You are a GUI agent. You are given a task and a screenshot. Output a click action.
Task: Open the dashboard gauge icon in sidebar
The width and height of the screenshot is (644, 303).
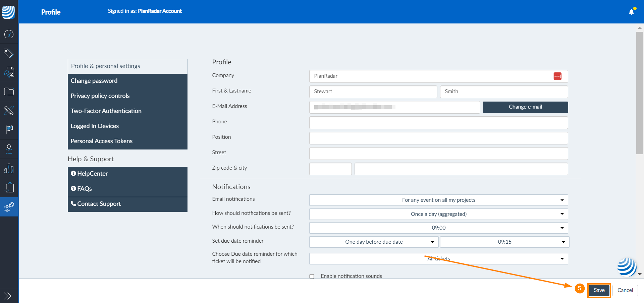(9, 34)
